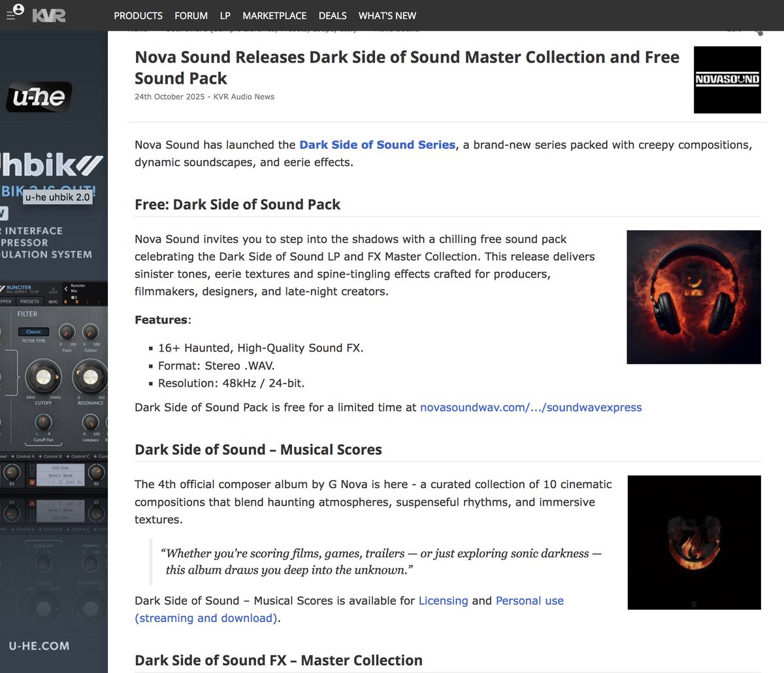Open the Musical Scores album artwork

coord(694,542)
